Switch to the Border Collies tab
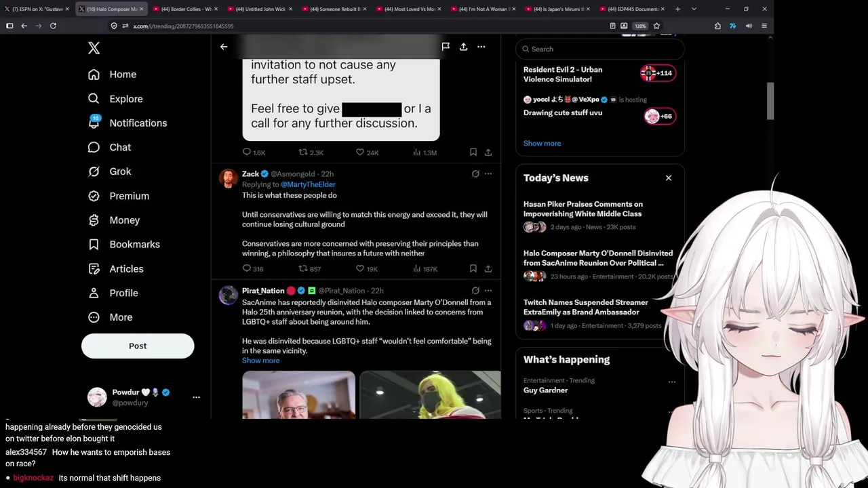Screen dimensions: 868x488 click(x=184, y=9)
